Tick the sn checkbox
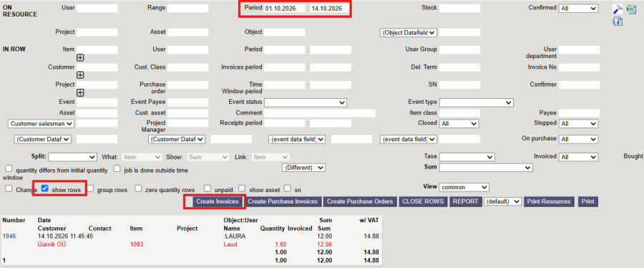644x268 pixels. coord(288,188)
